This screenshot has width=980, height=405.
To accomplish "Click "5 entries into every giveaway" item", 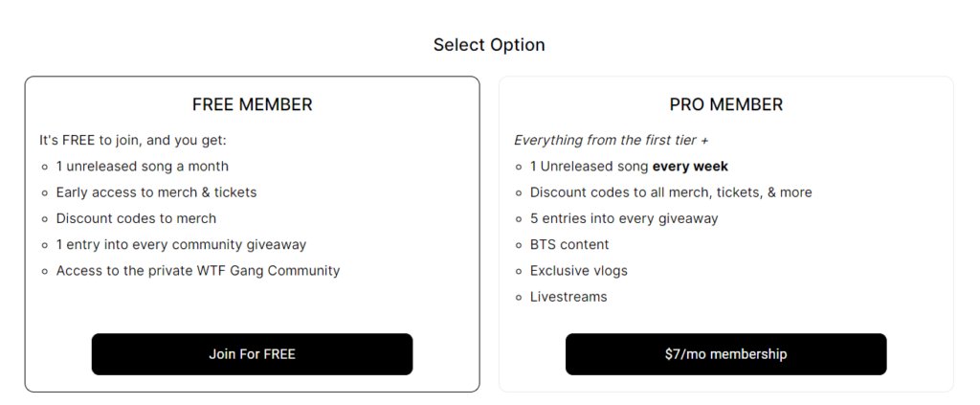I will click(x=623, y=218).
